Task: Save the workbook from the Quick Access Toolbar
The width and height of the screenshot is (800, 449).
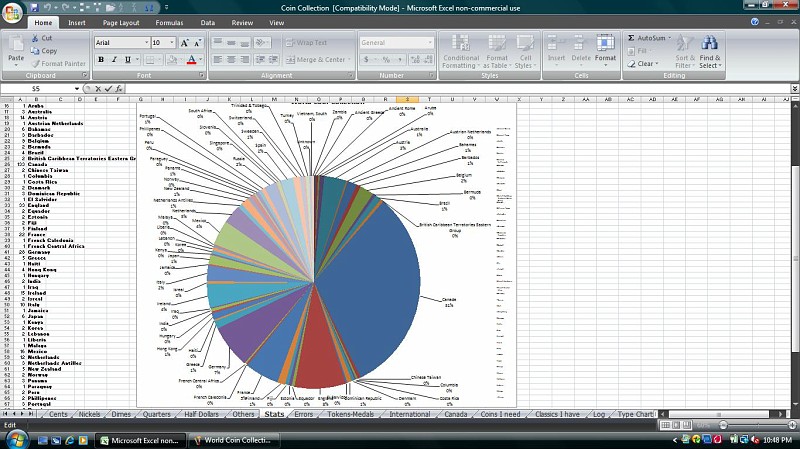Action: click(33, 6)
